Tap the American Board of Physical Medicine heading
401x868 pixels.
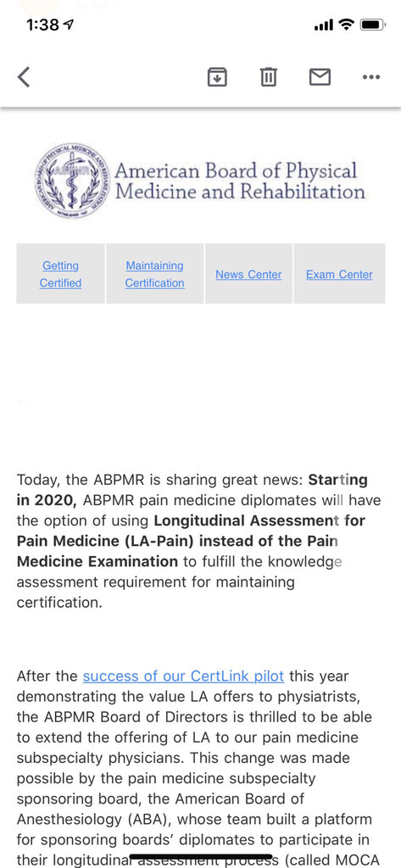click(239, 181)
